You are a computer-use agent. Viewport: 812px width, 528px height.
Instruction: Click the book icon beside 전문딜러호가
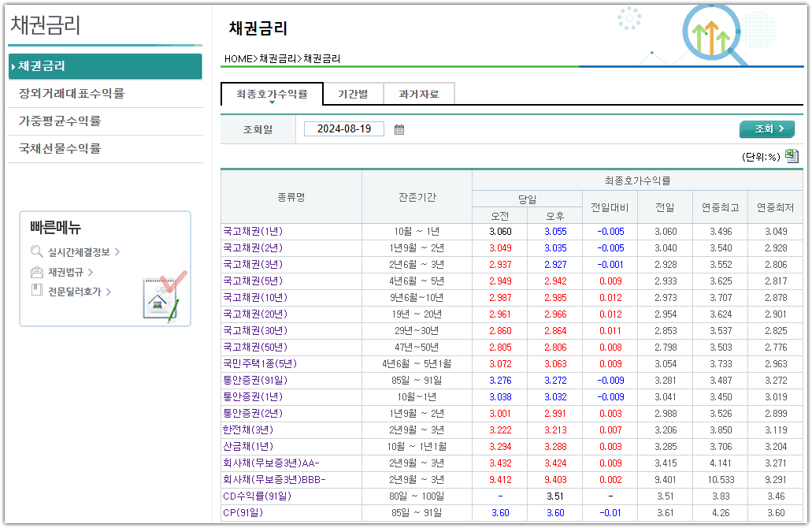click(x=37, y=290)
